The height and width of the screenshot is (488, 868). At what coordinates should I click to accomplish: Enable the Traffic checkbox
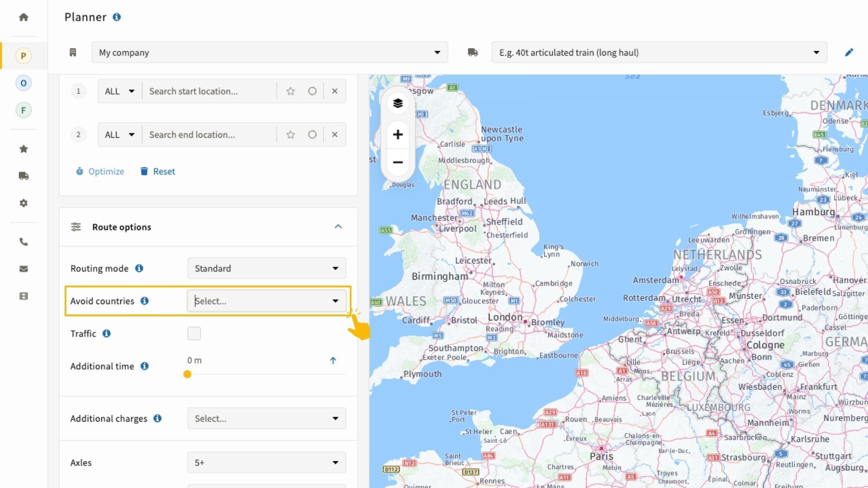click(x=194, y=333)
